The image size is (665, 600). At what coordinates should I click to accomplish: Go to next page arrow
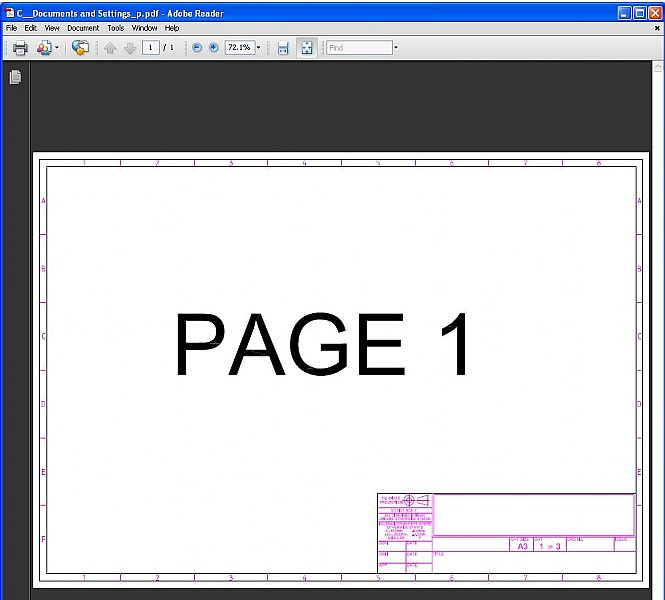130,48
